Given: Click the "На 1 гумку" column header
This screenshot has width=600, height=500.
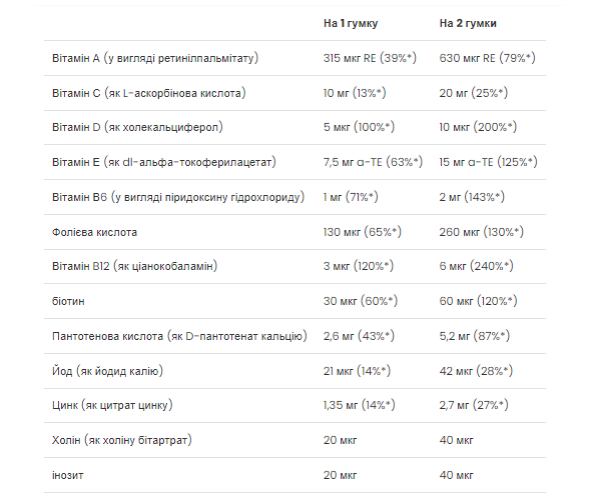Looking at the screenshot, I should click(x=350, y=22).
